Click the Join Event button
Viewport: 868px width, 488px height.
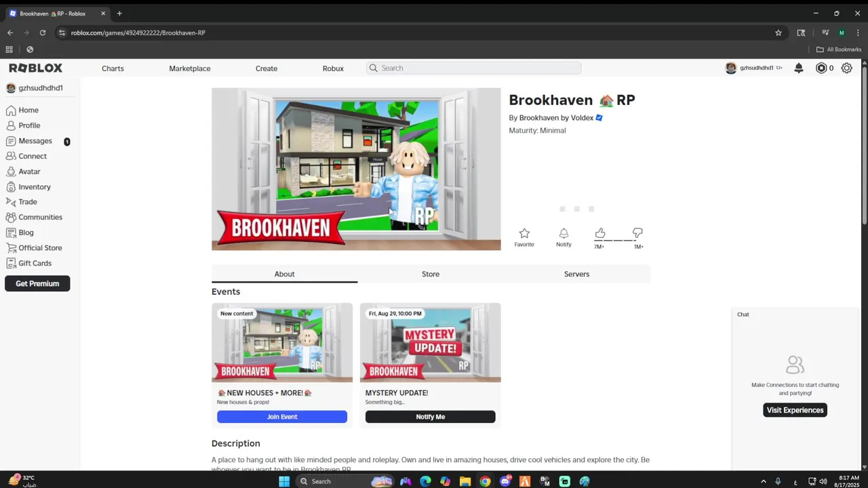coord(282,417)
